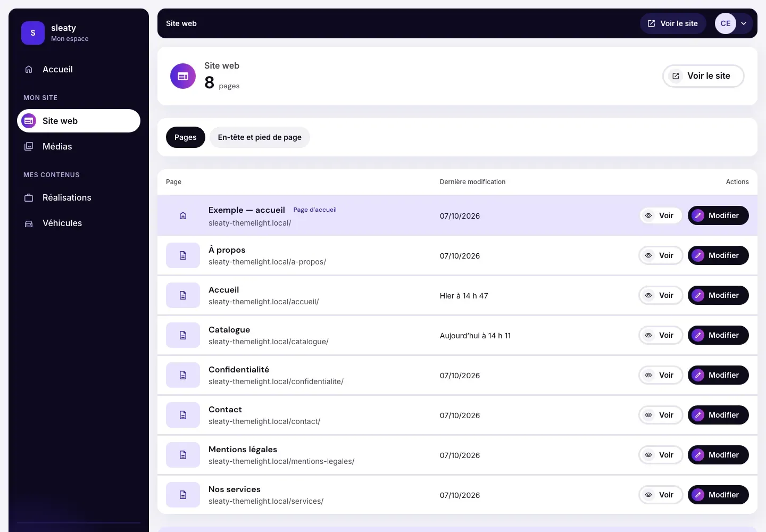766x532 pixels.
Task: Open Réalisations in the sidebar
Action: (x=79, y=197)
